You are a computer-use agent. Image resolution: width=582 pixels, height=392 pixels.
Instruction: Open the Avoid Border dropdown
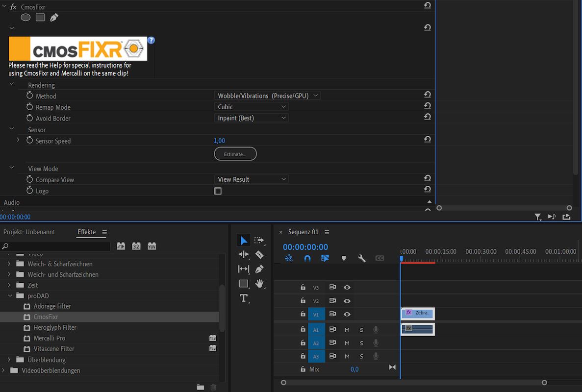point(251,118)
